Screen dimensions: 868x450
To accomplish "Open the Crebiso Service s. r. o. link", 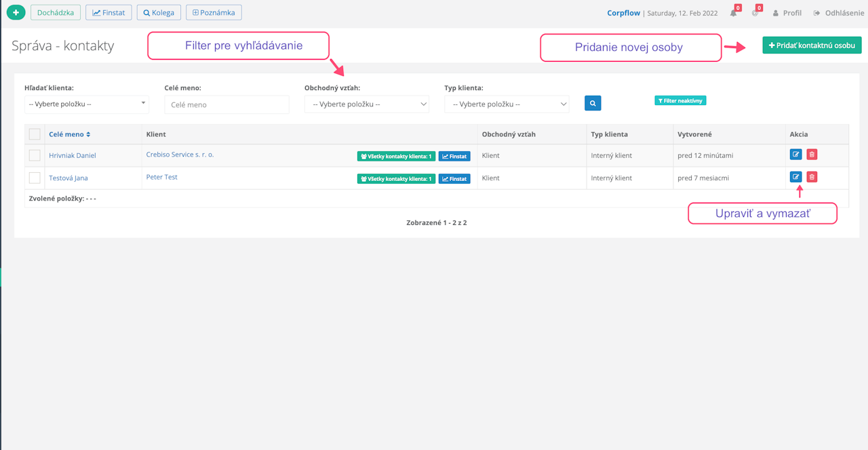I will (x=180, y=155).
